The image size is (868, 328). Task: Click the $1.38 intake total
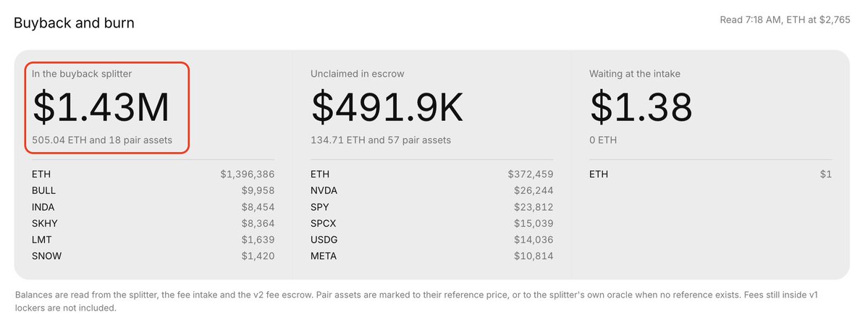point(641,107)
